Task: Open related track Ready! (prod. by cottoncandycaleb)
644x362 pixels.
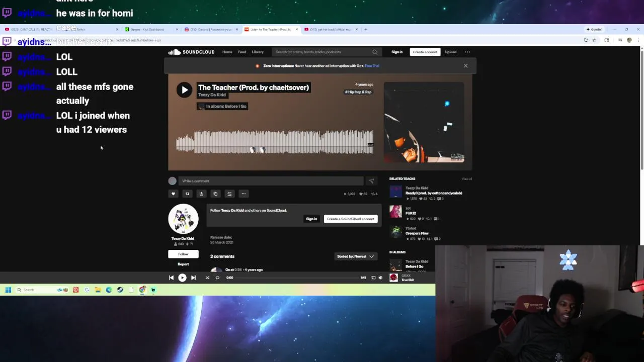Action: click(434, 193)
